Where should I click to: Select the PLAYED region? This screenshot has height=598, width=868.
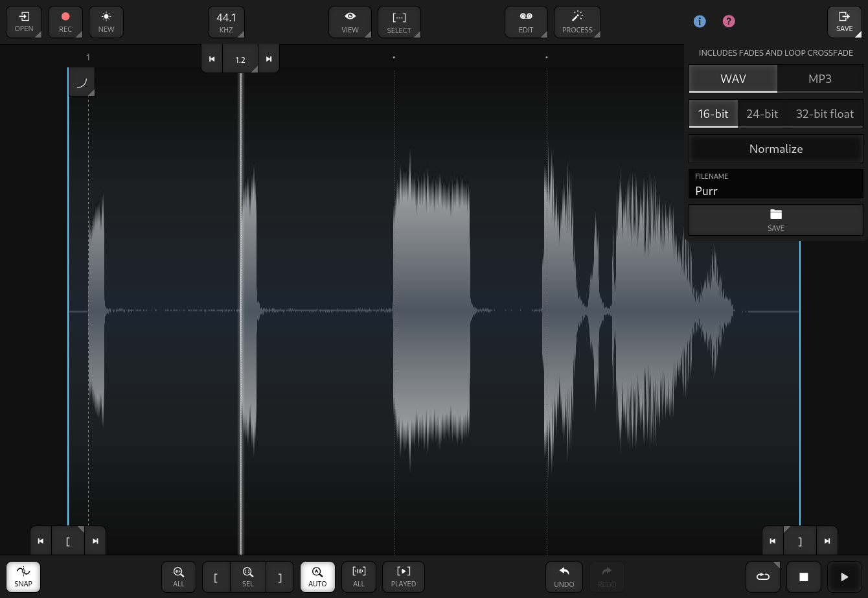click(x=404, y=577)
